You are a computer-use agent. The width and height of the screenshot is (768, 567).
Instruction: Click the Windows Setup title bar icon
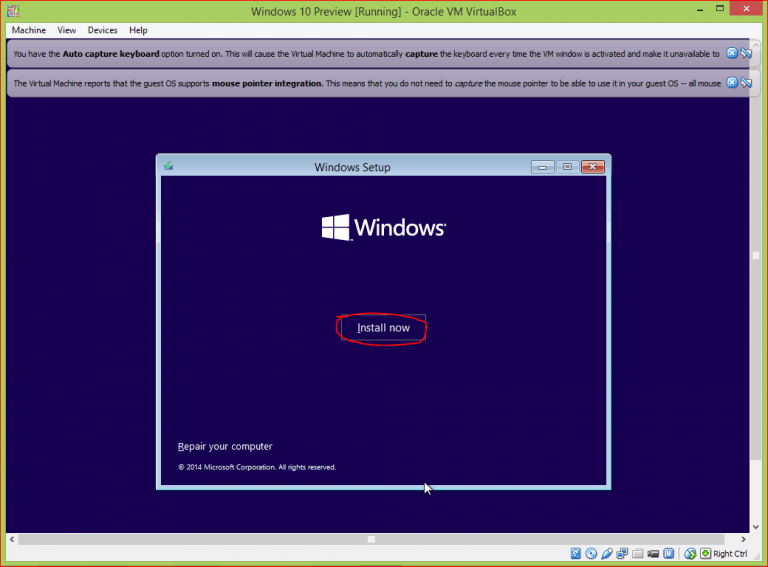pyautogui.click(x=168, y=166)
